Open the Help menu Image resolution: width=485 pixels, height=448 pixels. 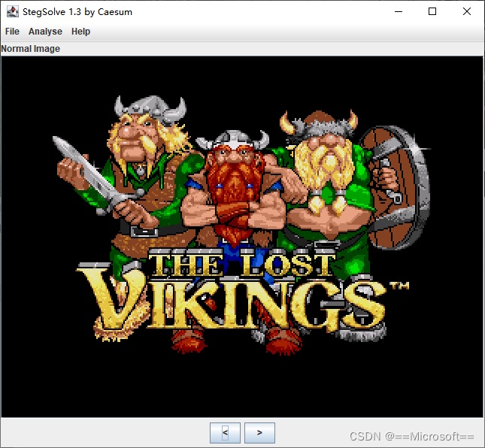pyautogui.click(x=80, y=32)
